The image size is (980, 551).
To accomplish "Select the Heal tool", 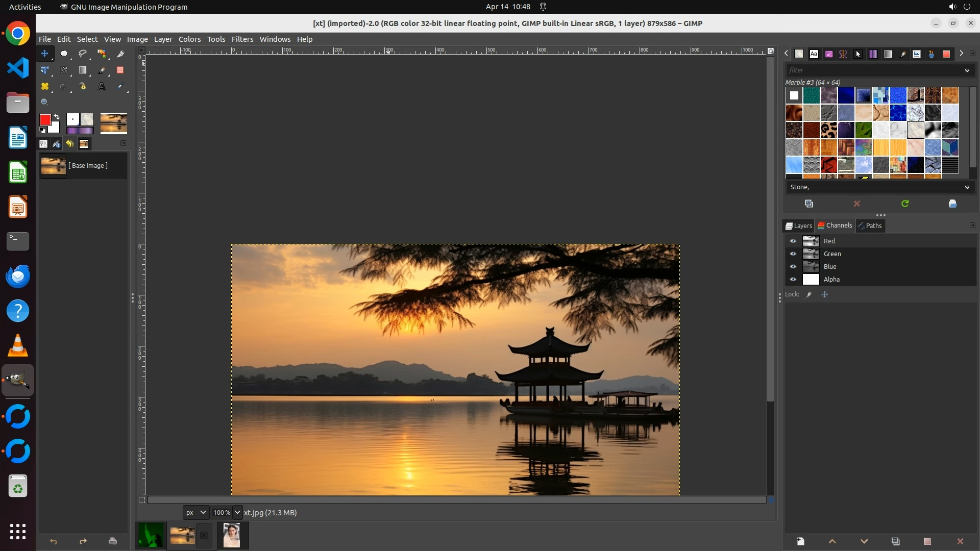I will [45, 87].
